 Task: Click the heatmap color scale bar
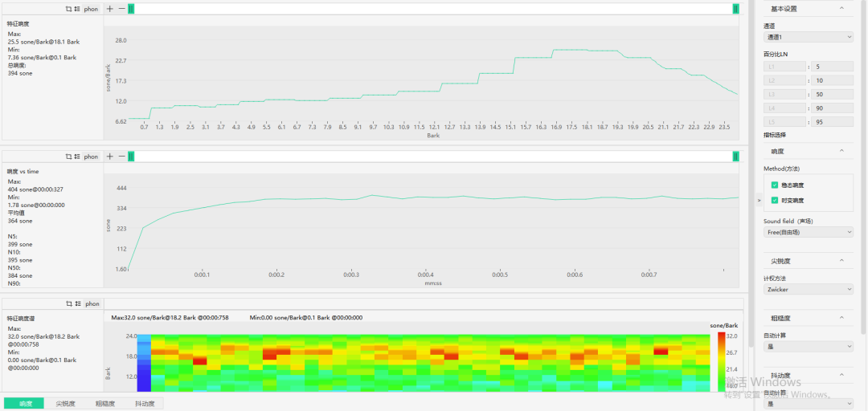coord(721,362)
